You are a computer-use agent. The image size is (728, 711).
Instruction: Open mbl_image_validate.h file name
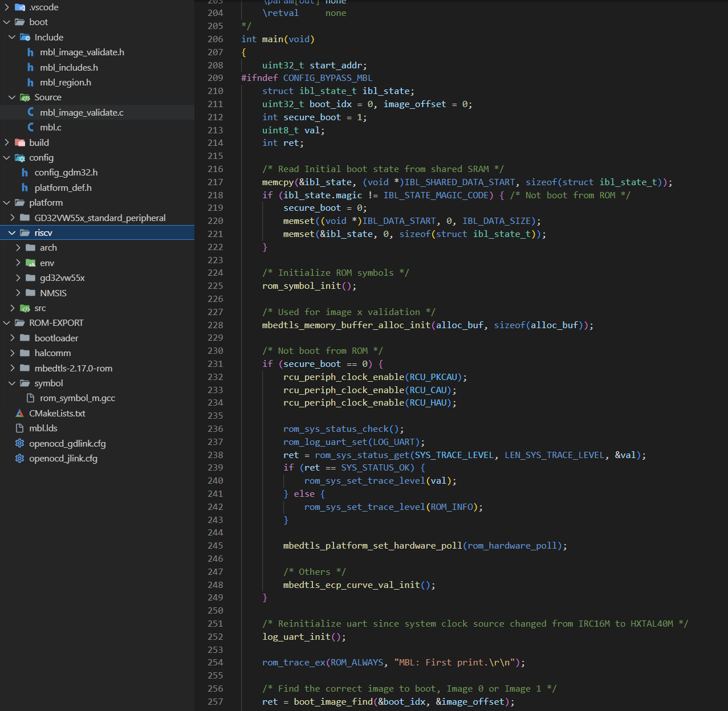pos(82,52)
